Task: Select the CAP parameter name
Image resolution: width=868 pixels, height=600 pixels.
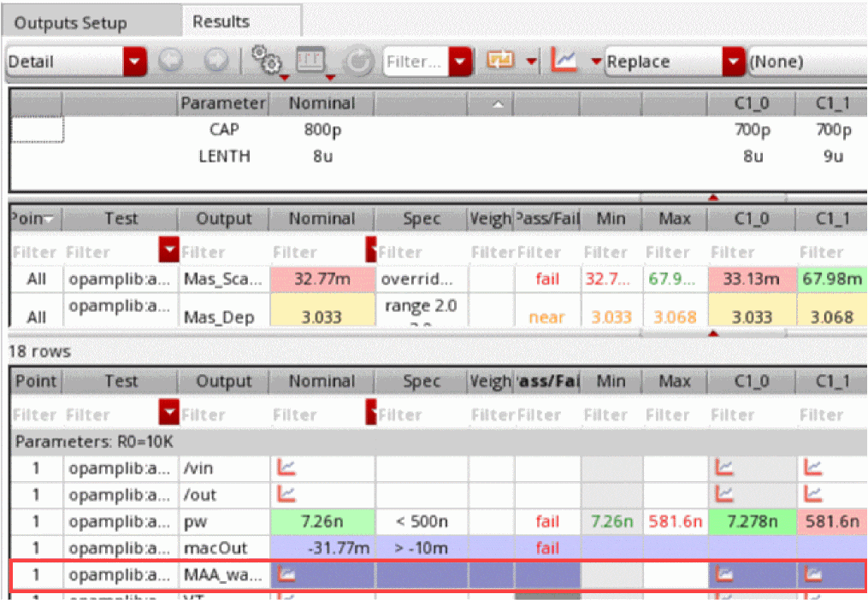Action: click(224, 130)
